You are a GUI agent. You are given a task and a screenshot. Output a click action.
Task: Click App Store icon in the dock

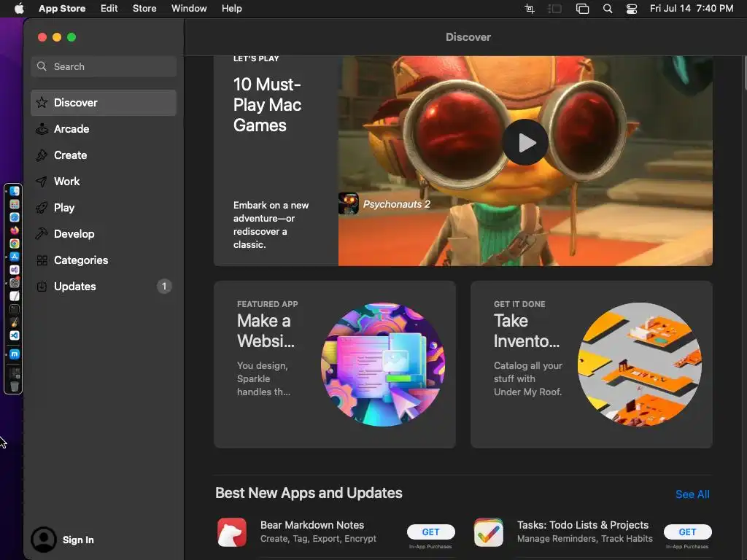pyautogui.click(x=15, y=257)
